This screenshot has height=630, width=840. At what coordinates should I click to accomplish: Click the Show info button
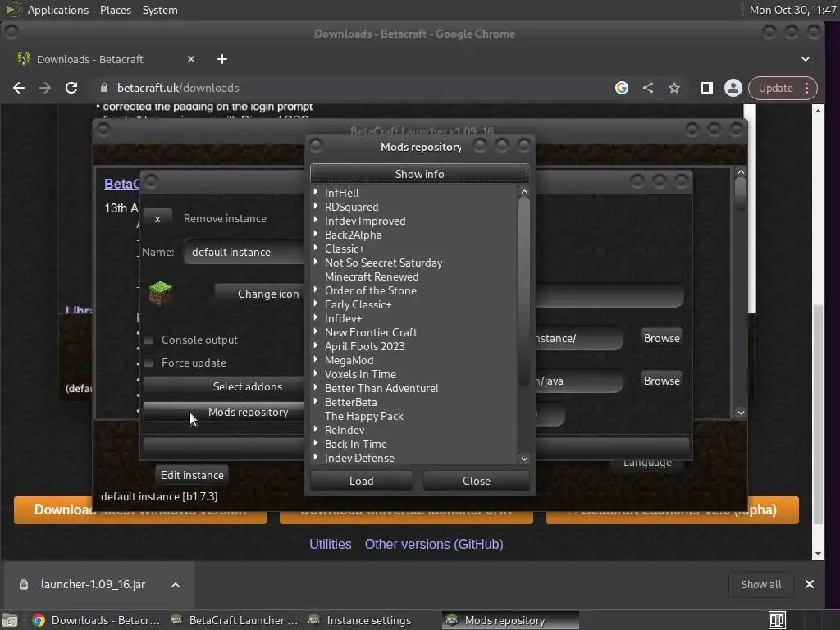tap(419, 174)
